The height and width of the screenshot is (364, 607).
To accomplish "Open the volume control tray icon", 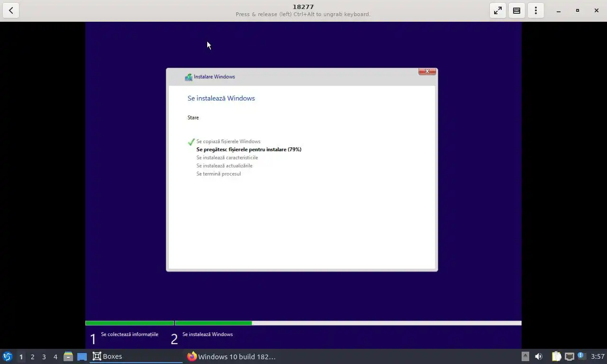I will click(x=539, y=356).
